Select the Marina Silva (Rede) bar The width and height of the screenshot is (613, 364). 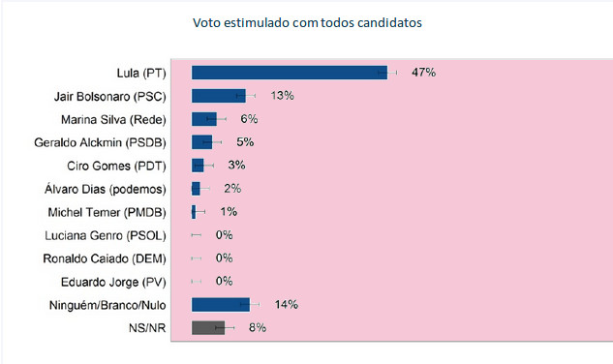pos(204,119)
